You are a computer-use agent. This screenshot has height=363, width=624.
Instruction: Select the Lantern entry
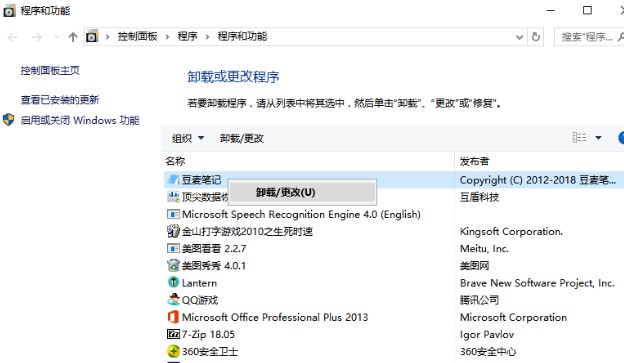pos(199,283)
